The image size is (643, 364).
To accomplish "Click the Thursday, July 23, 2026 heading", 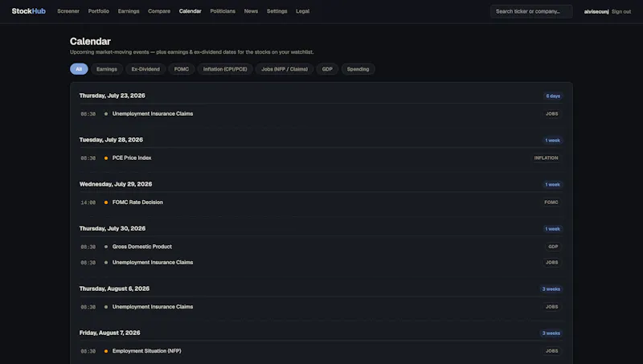I will [x=112, y=96].
